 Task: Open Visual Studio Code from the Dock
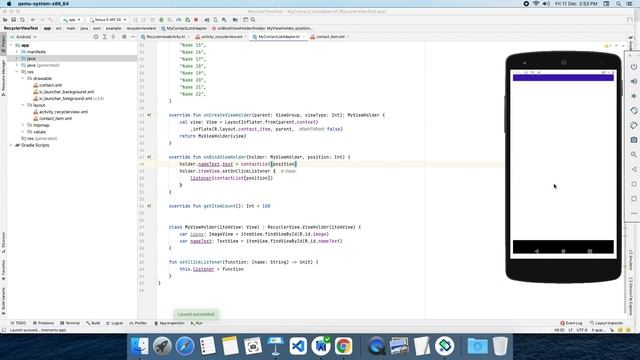(298, 346)
